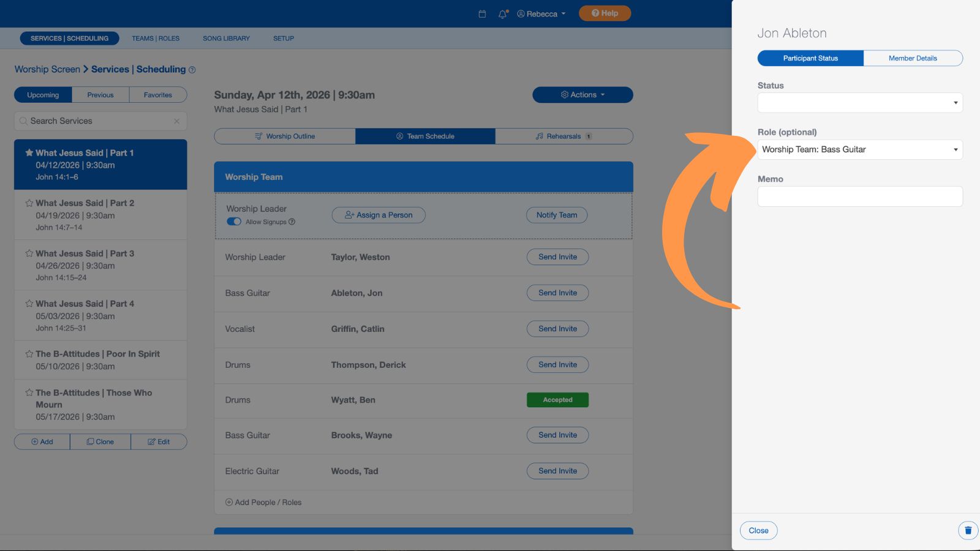The width and height of the screenshot is (980, 551).
Task: Favorite the What Jesus Said | Part 2 service
Action: [28, 203]
